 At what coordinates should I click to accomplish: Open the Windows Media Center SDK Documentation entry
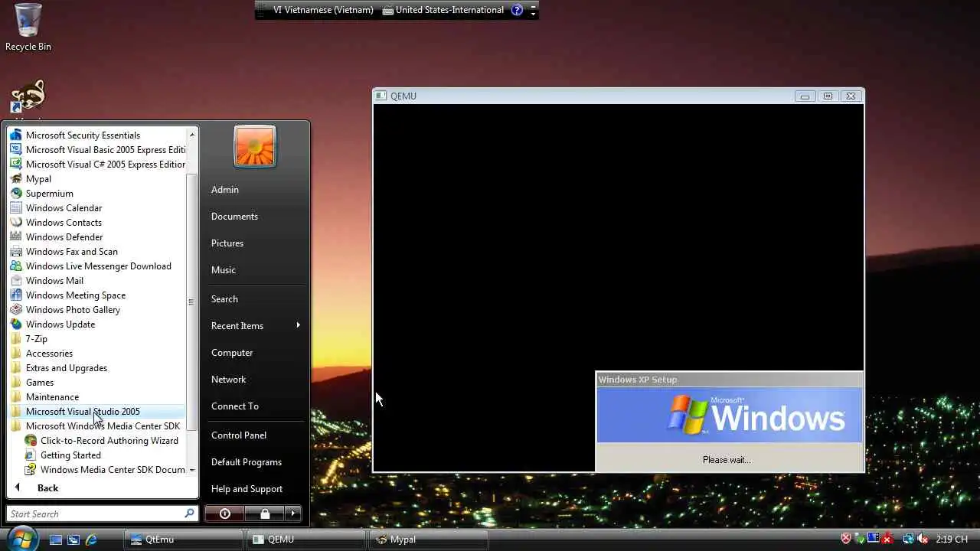(104, 470)
